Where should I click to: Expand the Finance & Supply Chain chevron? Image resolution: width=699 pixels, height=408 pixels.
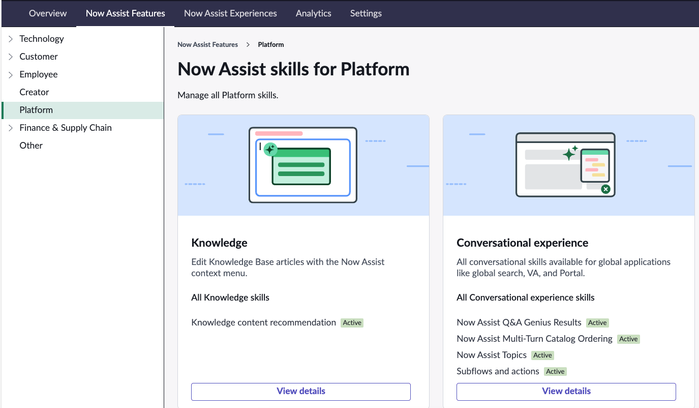pos(11,128)
